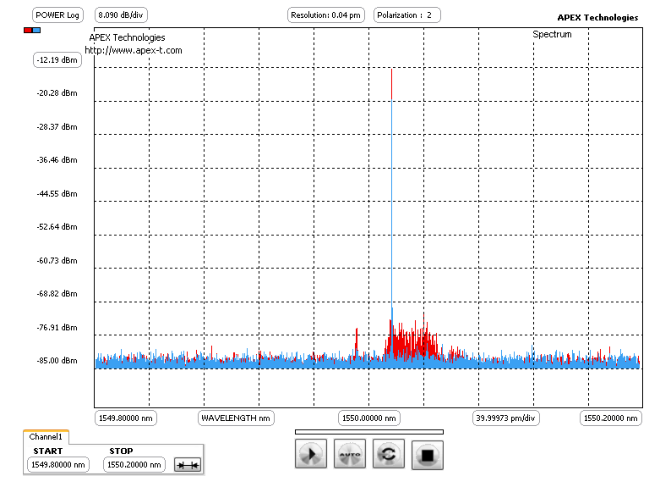Click the 8.090 dB/div scale field
This screenshot has height=478, width=661.
pos(120,16)
